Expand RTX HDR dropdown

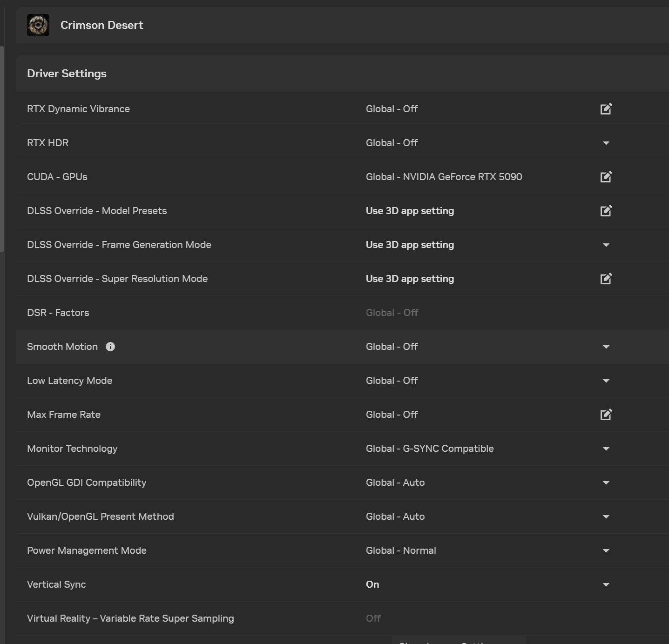pyautogui.click(x=606, y=143)
